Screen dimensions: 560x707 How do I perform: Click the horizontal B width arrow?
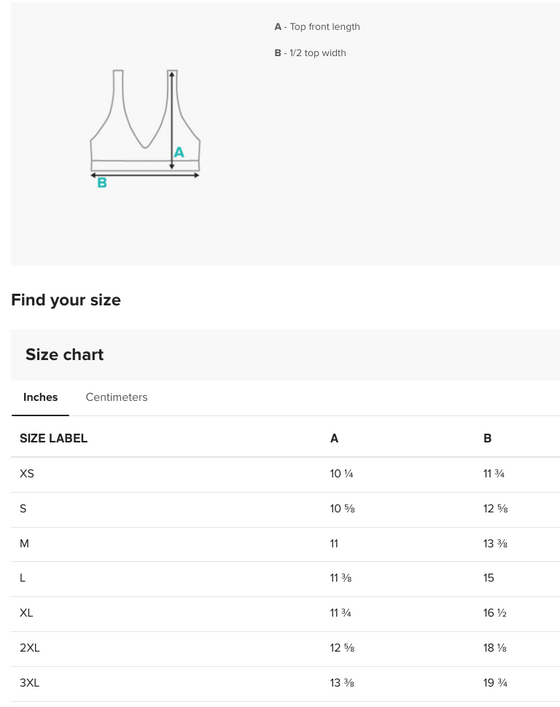145,175
